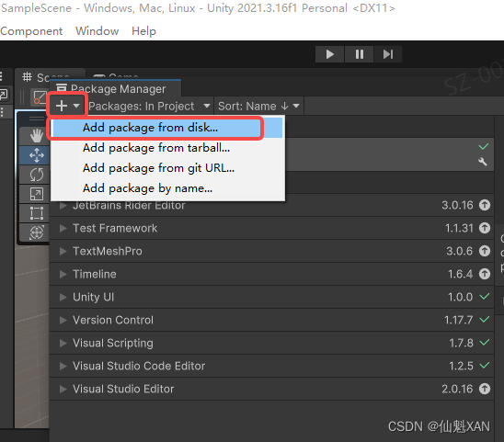Select the Scale tool
Viewport: 504px width, 442px height.
[36, 194]
